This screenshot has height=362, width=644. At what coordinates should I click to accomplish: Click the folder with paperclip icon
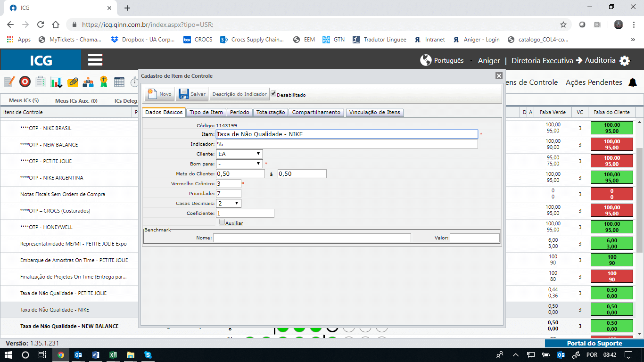(72, 82)
